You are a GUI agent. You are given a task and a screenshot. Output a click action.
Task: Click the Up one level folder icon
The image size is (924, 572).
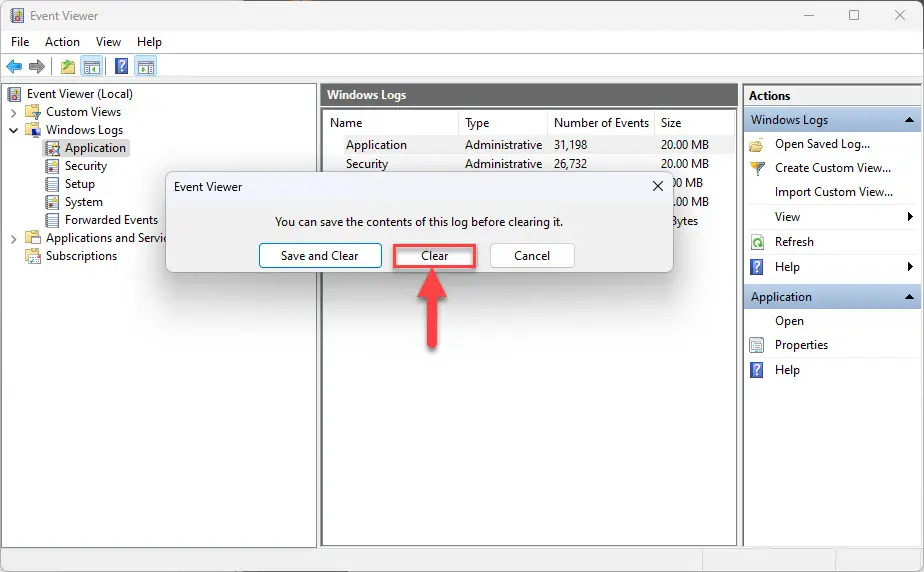tap(68, 67)
